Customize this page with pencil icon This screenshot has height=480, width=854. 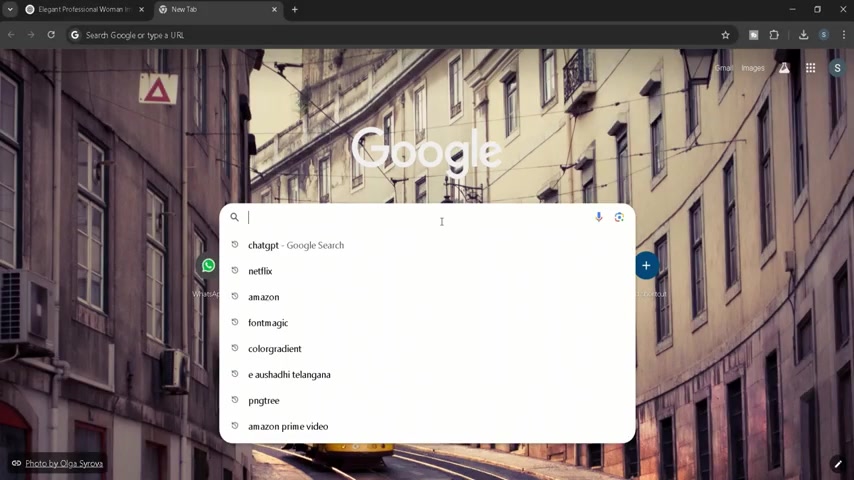tap(838, 464)
